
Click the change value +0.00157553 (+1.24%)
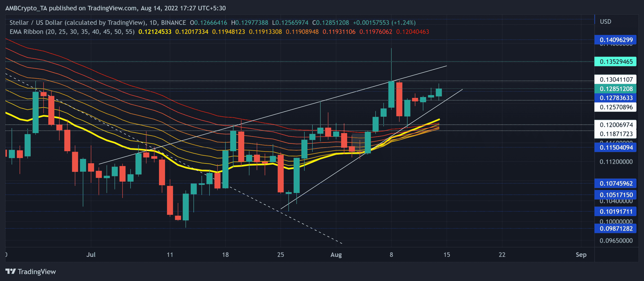384,23
